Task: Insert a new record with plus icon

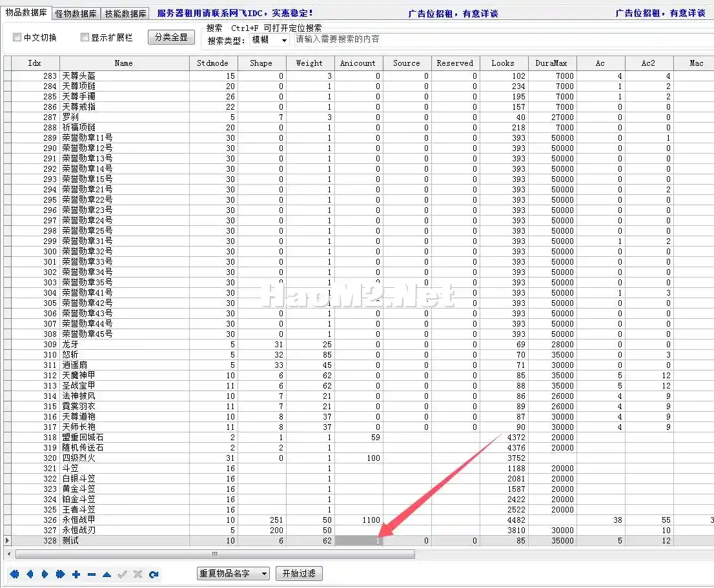Action: point(76,574)
